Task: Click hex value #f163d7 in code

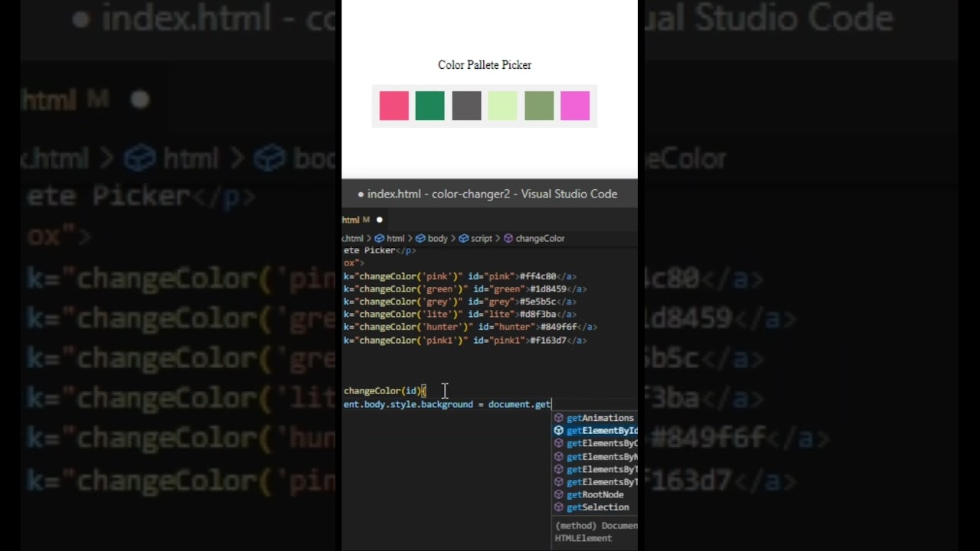Action: tap(548, 341)
